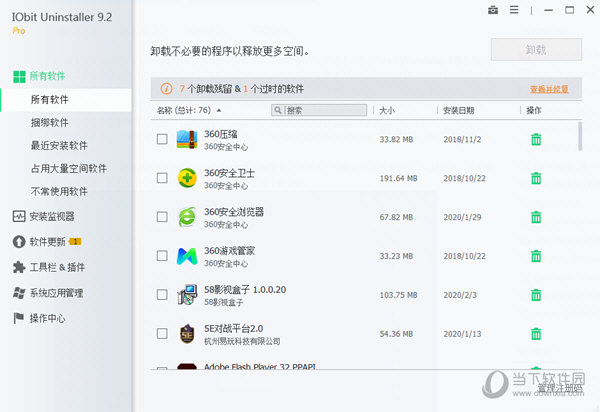Click the 名称 (总计: 76) column header
The width and height of the screenshot is (600, 412).
point(184,111)
